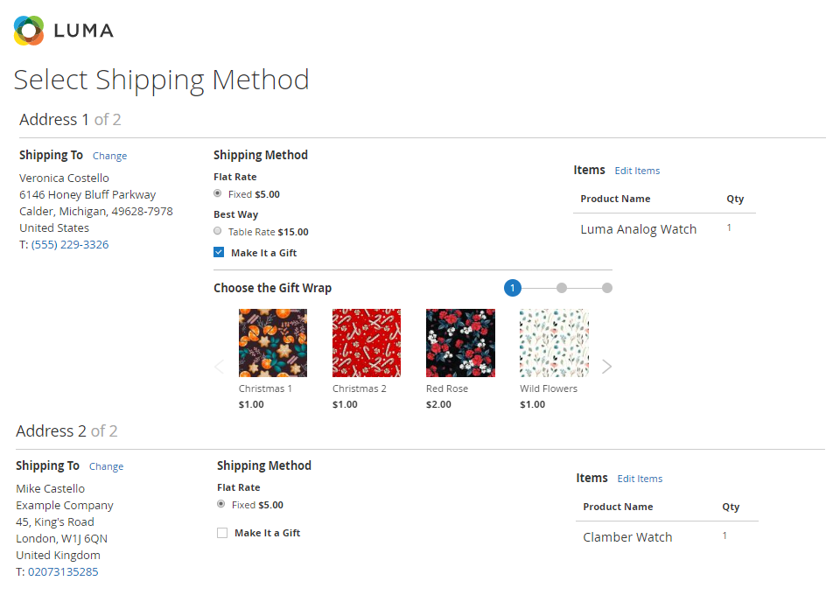Choose Table Rate $15.00 shipping option
Image resolution: width=840 pixels, height=616 pixels.
218,231
